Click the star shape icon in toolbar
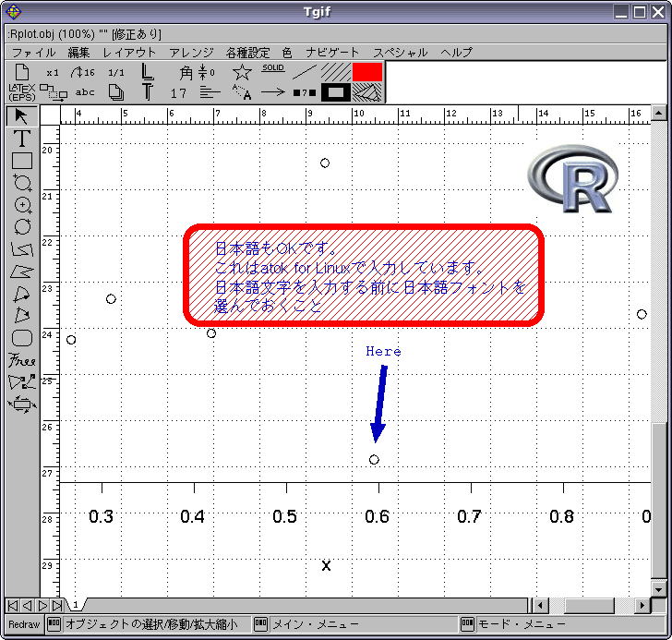Screen dimensions: 672x640 click(x=242, y=72)
